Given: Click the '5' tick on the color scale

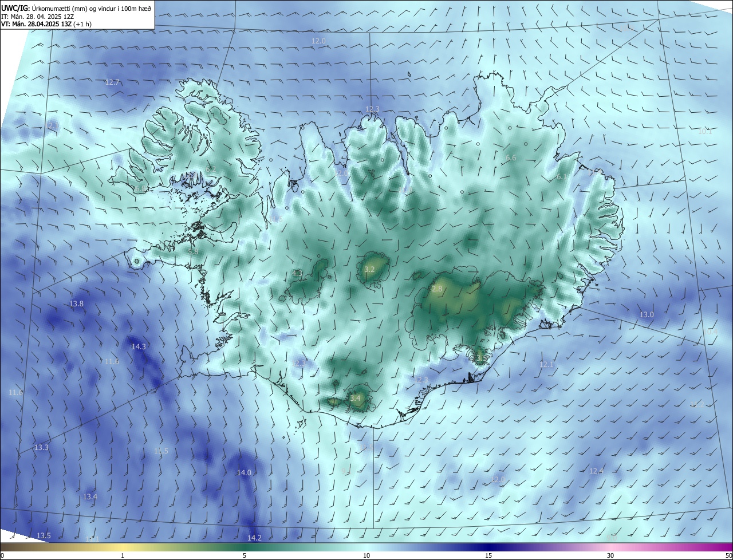Looking at the screenshot, I should (x=245, y=556).
